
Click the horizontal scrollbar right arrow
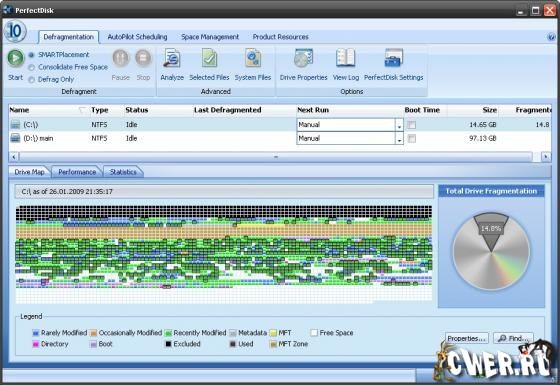coord(546,157)
